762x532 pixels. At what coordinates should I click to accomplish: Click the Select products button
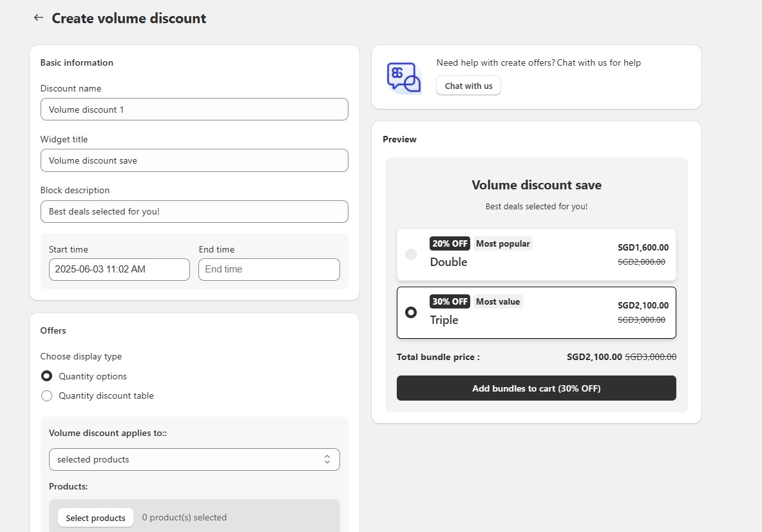click(x=96, y=518)
